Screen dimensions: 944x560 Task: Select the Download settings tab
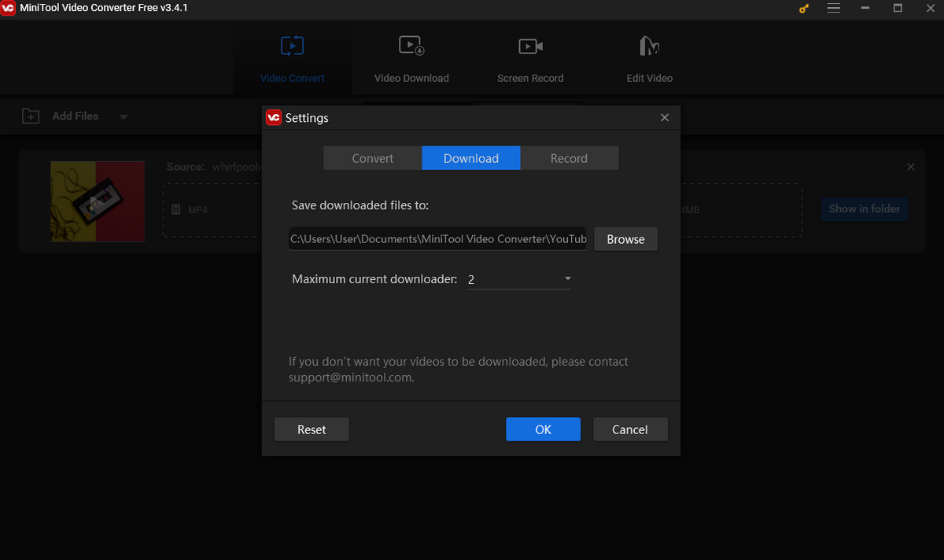tap(471, 158)
